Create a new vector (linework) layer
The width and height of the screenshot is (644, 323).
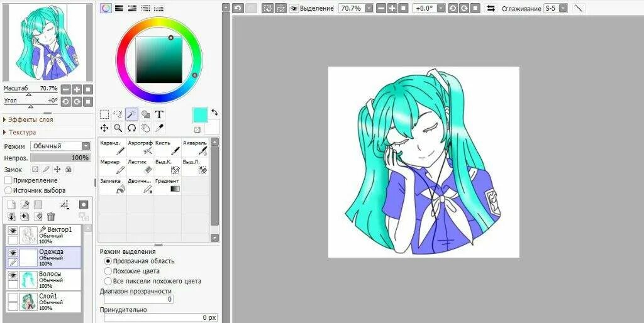tap(25, 204)
